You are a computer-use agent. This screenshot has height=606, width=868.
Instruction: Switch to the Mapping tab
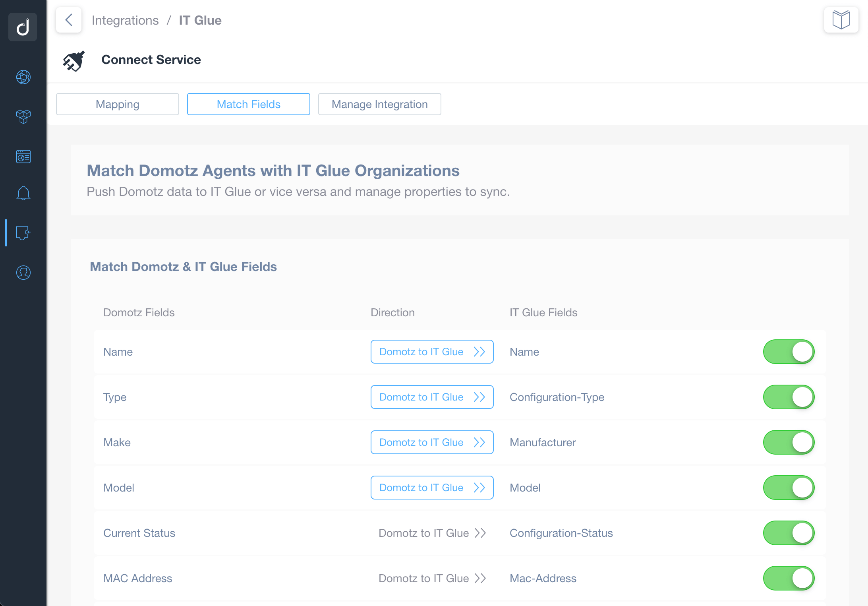(118, 104)
